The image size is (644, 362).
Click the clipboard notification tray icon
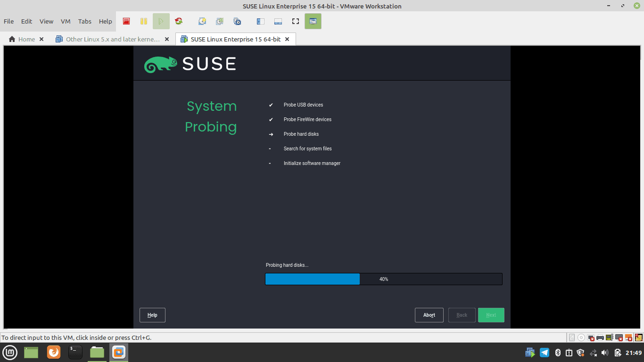569,353
